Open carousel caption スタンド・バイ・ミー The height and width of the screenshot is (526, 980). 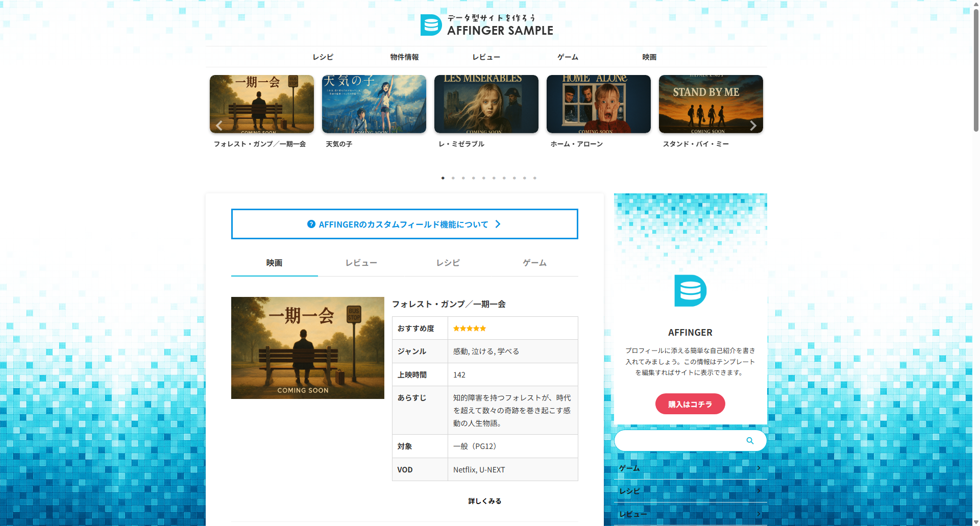(x=696, y=144)
